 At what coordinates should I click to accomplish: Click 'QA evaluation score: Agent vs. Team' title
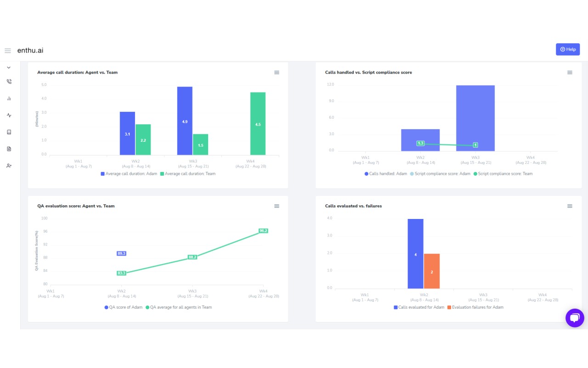76,206
